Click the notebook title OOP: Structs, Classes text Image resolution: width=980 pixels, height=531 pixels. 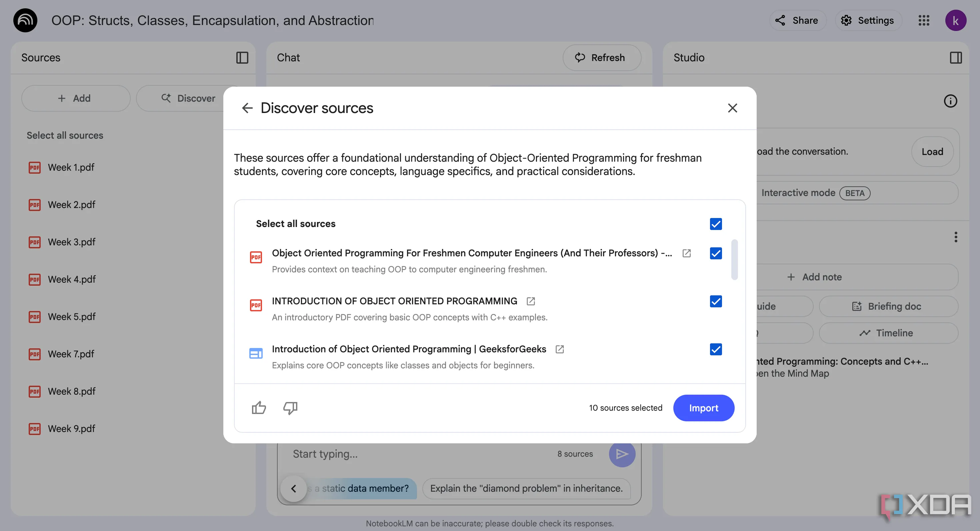[213, 21]
